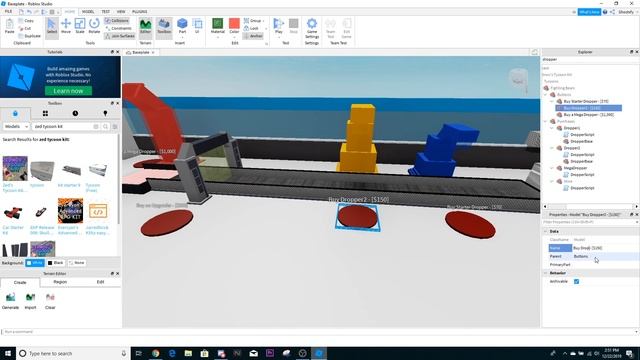Pick the Rotate tool
Image resolution: width=640 pixels, height=360 pixels.
pyautogui.click(x=94, y=26)
